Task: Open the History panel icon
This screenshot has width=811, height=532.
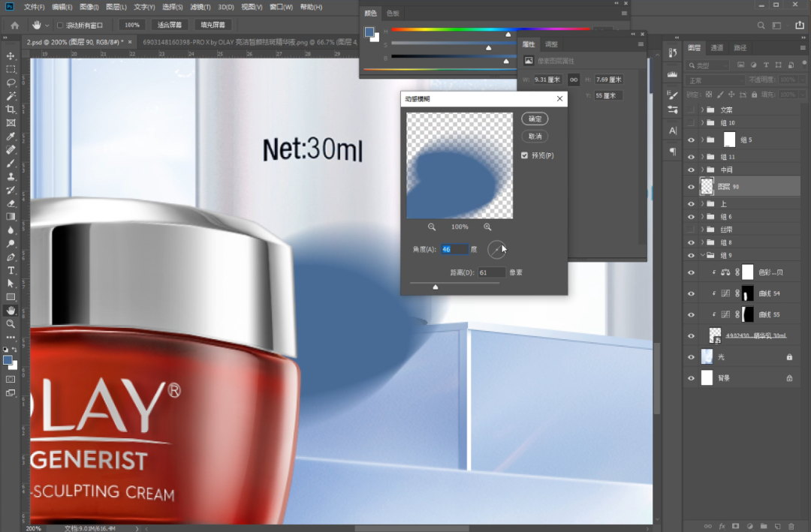Action: (x=672, y=53)
